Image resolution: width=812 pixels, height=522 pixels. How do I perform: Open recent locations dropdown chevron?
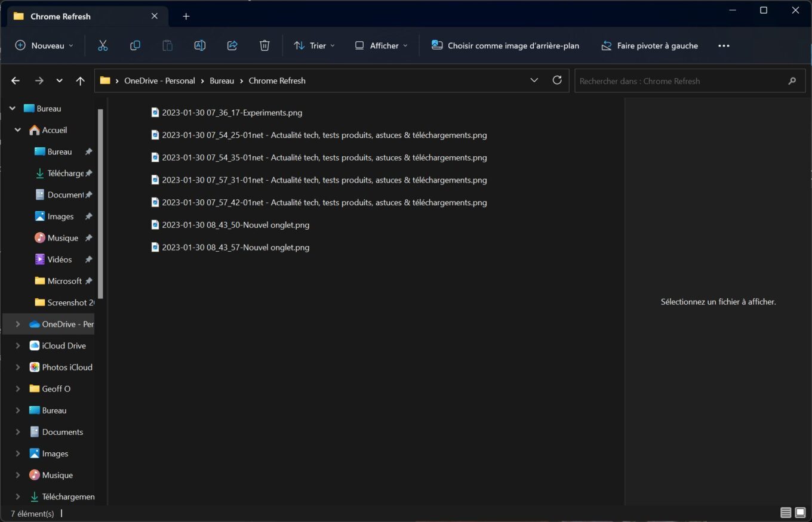point(59,81)
